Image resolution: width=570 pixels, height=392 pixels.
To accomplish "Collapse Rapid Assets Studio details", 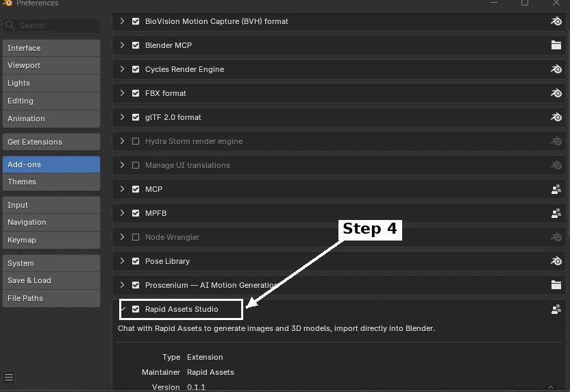I will click(123, 309).
